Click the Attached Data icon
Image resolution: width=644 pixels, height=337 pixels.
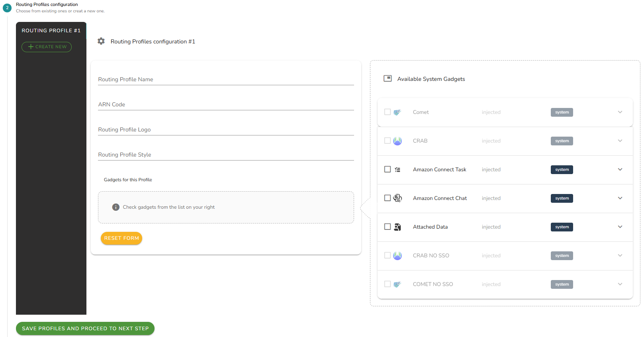397,227
